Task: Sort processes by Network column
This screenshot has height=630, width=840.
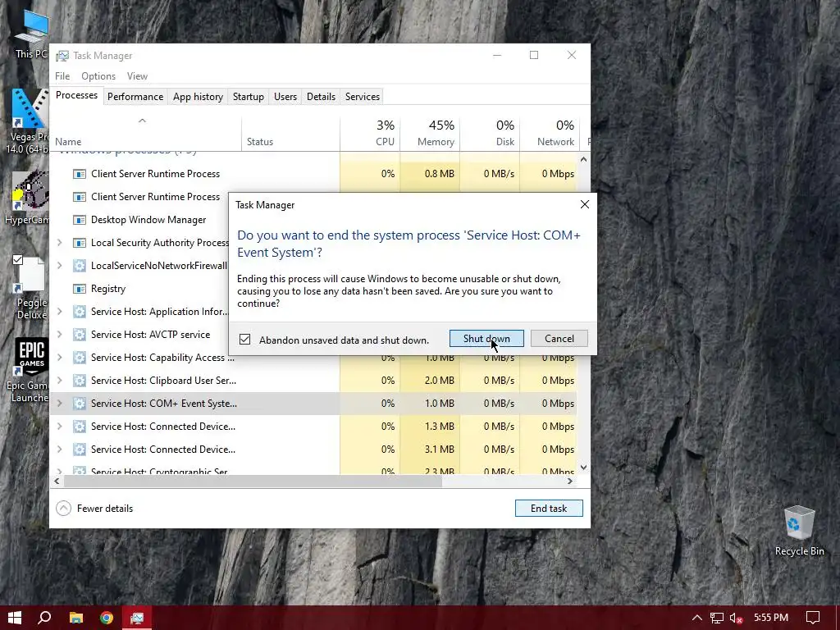Action: (x=550, y=134)
